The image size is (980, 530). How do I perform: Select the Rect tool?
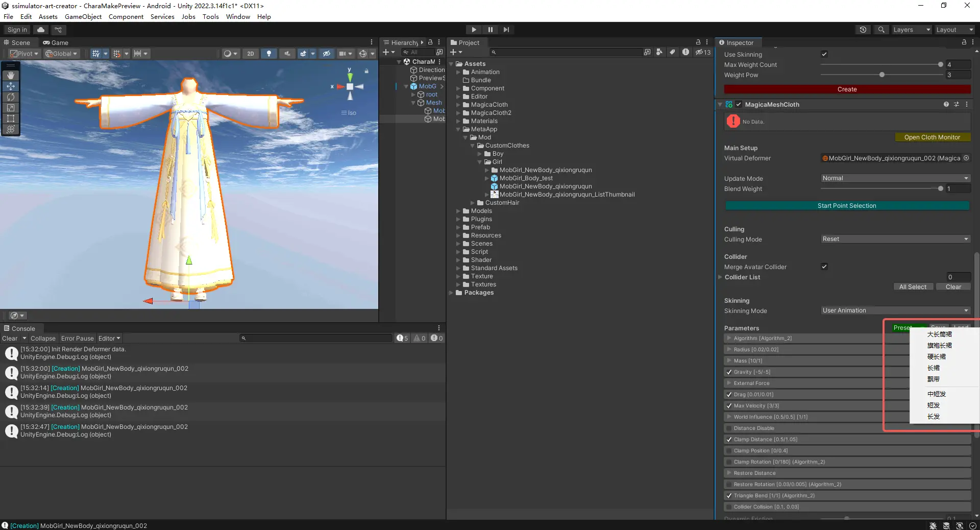[11, 118]
